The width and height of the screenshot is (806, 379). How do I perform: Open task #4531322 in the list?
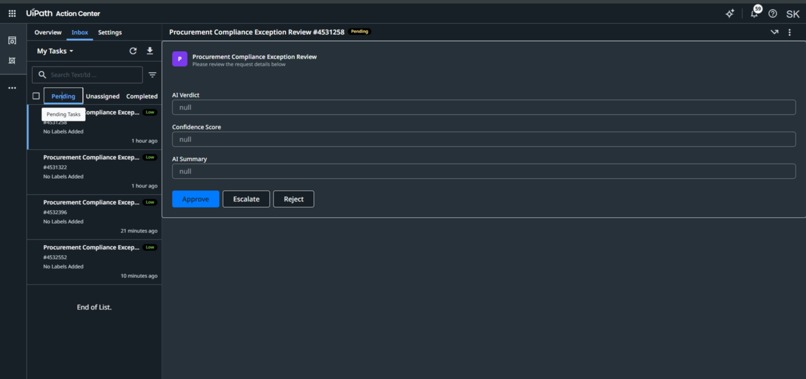pos(94,172)
